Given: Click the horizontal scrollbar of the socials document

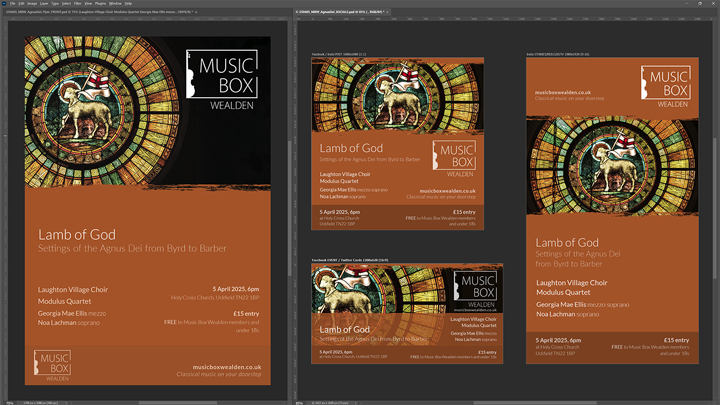Looking at the screenshot, I should pyautogui.click(x=534, y=403).
